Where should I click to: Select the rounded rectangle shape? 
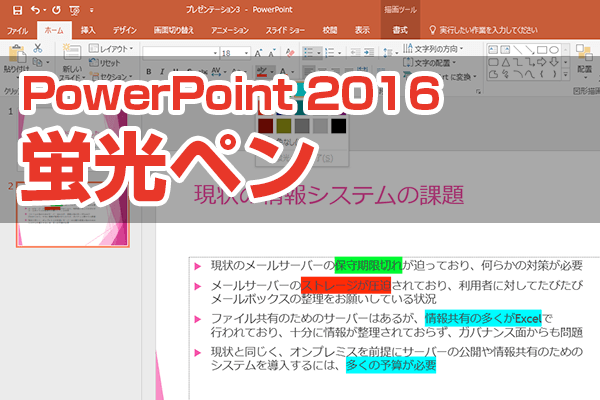pyautogui.click(x=493, y=62)
